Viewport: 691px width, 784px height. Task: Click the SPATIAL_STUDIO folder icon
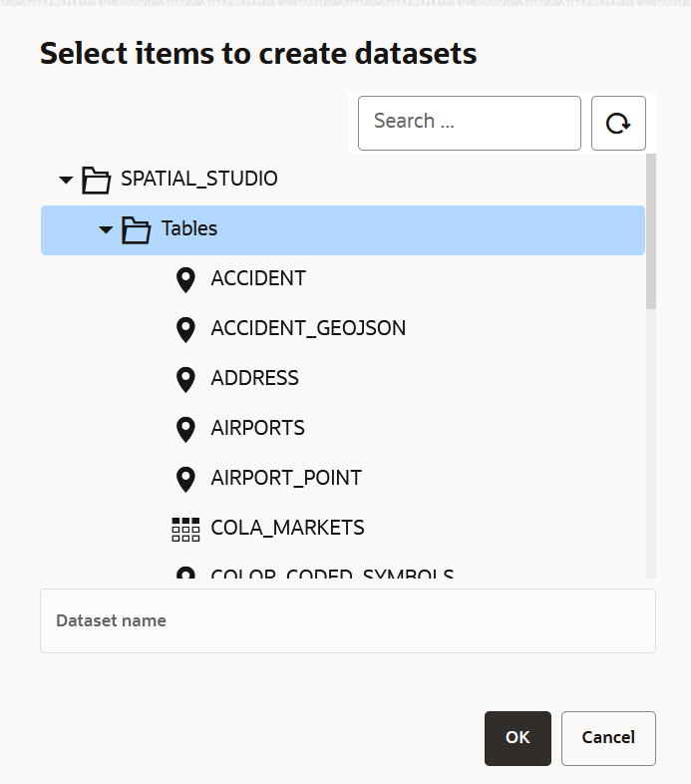(96, 180)
